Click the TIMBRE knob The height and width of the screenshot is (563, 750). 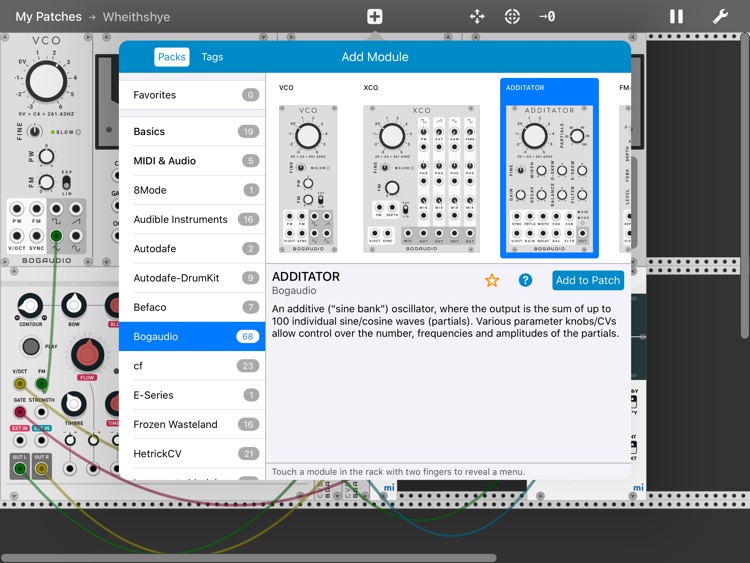pyautogui.click(x=74, y=404)
